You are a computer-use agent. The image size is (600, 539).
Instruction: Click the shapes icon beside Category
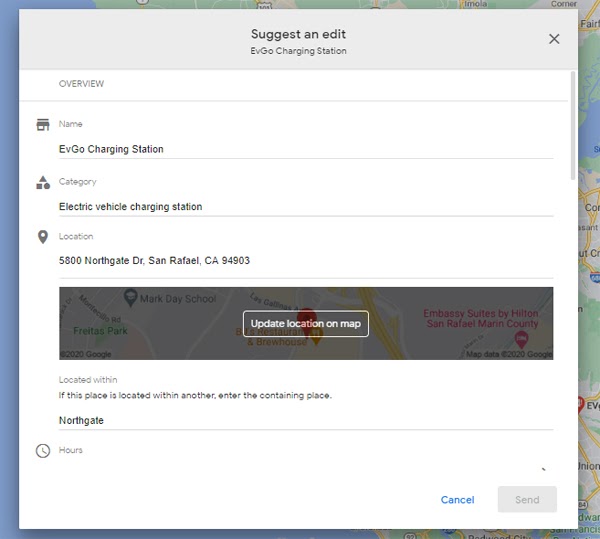(x=43, y=183)
